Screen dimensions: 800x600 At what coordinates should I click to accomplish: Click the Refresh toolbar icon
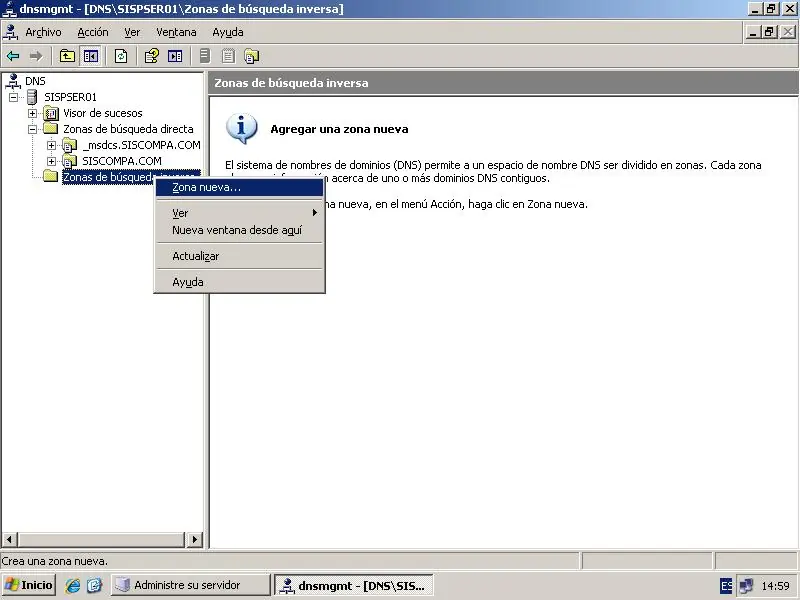tap(121, 56)
